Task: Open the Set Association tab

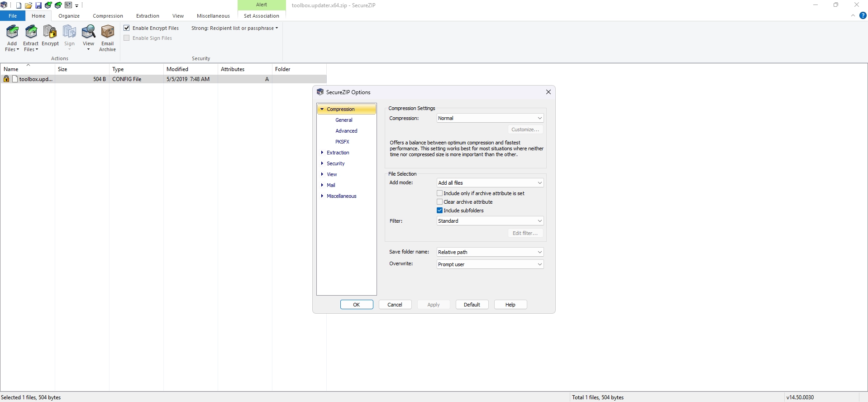Action: tap(262, 16)
